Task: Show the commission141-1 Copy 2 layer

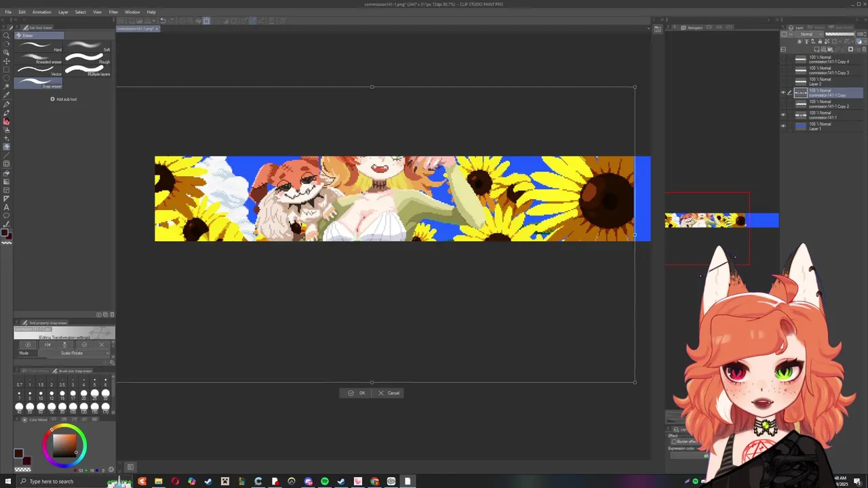Action: point(783,104)
